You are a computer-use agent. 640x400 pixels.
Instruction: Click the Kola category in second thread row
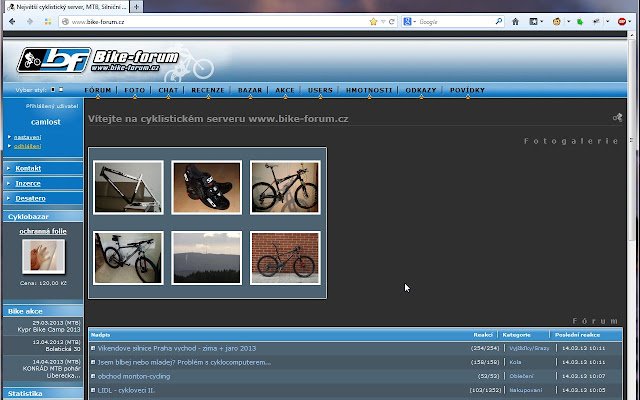pyautogui.click(x=515, y=362)
